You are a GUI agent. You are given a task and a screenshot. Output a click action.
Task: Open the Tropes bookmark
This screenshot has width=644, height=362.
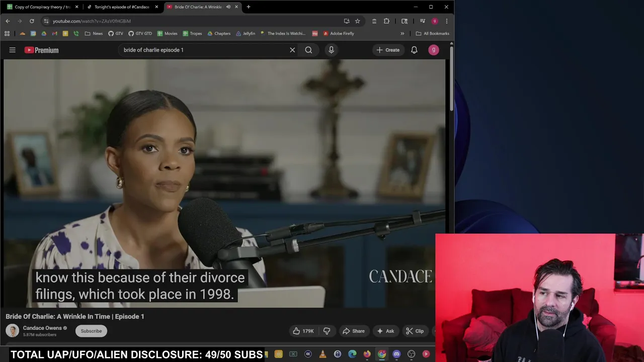(x=192, y=34)
